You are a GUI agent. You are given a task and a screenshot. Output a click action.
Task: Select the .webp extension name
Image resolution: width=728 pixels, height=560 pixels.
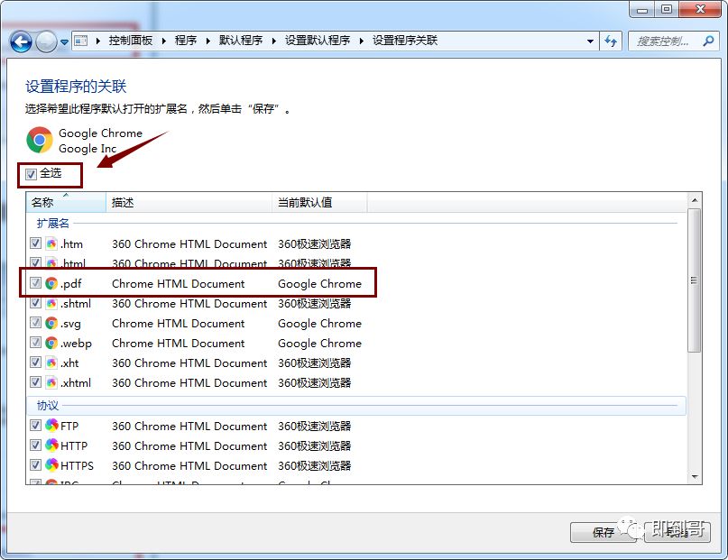click(x=76, y=344)
